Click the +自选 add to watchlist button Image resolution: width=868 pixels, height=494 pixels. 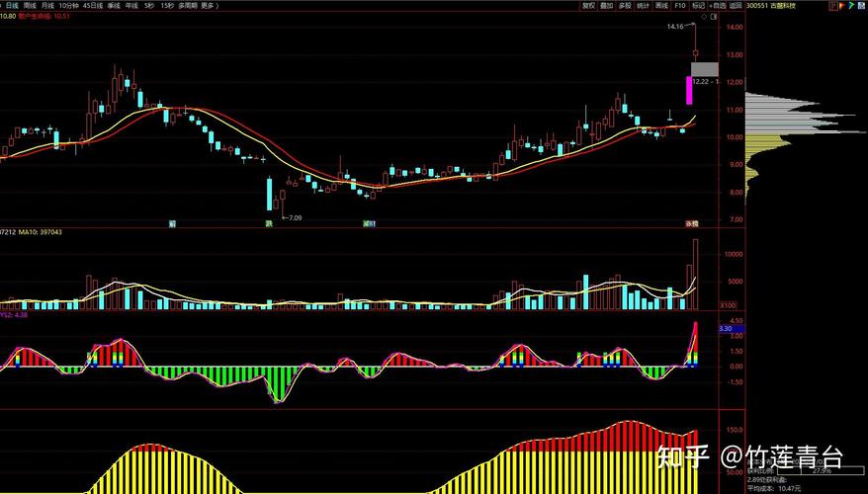click(718, 5)
